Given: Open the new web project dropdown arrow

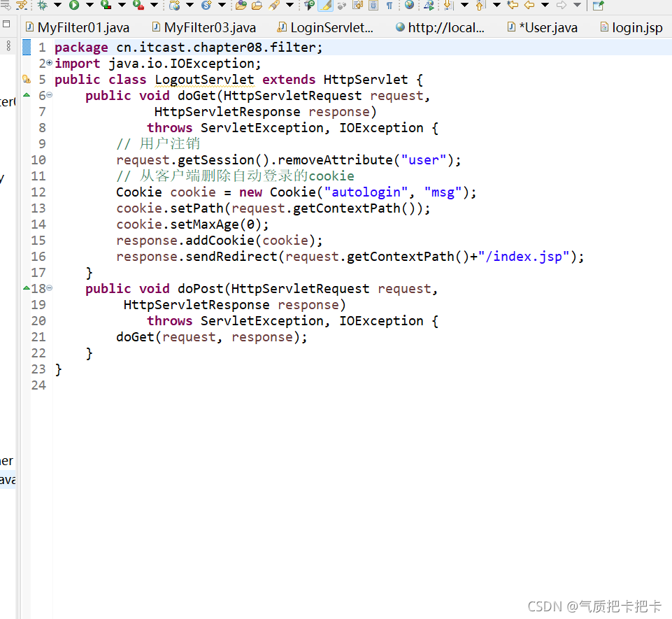Looking at the screenshot, I should pos(190,5).
